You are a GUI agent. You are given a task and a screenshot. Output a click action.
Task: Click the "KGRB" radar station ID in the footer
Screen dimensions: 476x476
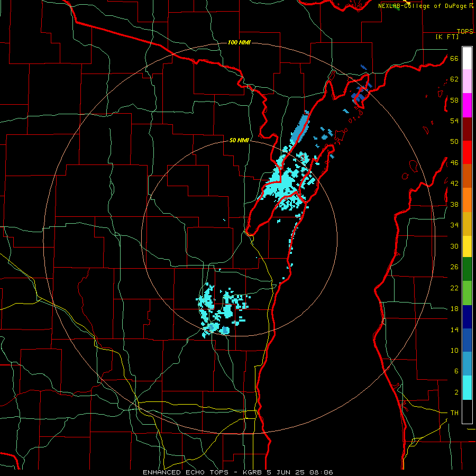coord(253,472)
